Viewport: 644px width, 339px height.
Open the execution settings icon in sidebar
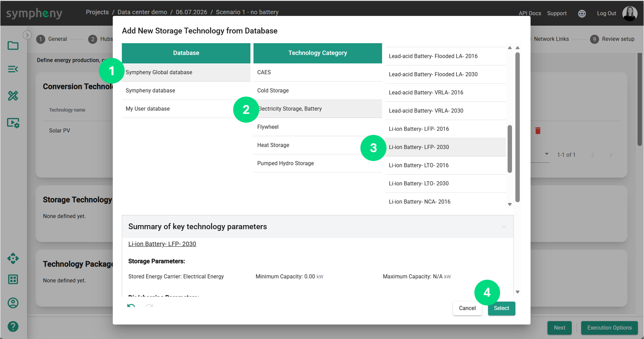[13, 123]
